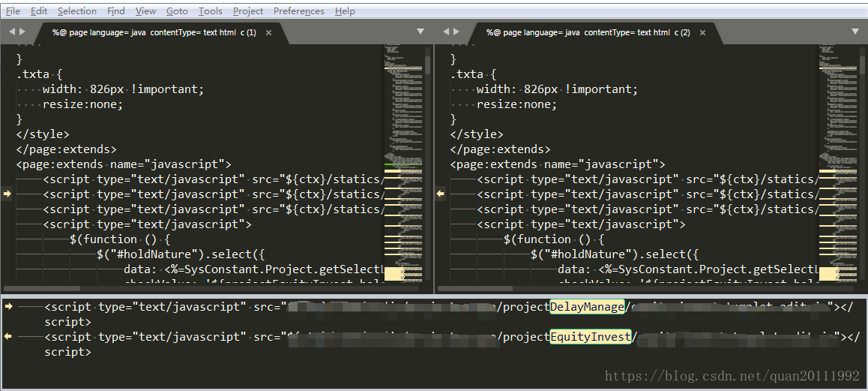The width and height of the screenshot is (868, 391).
Task: Click '$("#holdNature").select({' in right pane
Action: tap(615, 254)
